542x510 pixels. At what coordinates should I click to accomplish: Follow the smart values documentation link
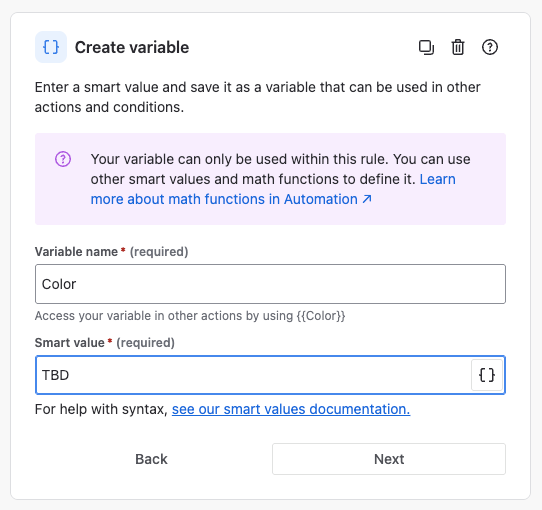pyautogui.click(x=291, y=409)
